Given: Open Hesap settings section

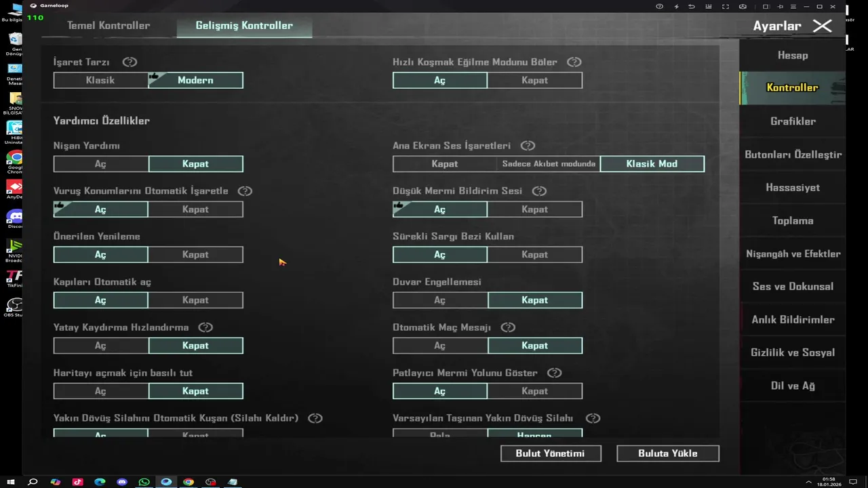Looking at the screenshot, I should (792, 56).
